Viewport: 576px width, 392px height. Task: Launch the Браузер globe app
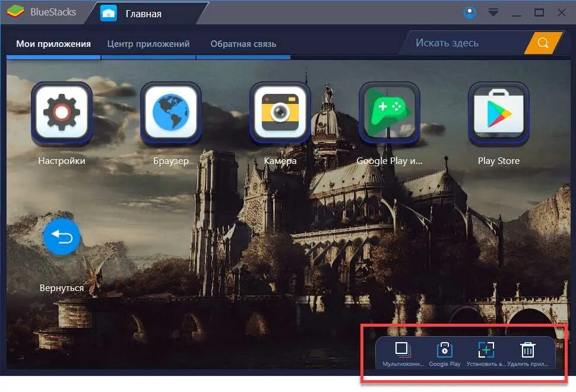pyautogui.click(x=171, y=112)
